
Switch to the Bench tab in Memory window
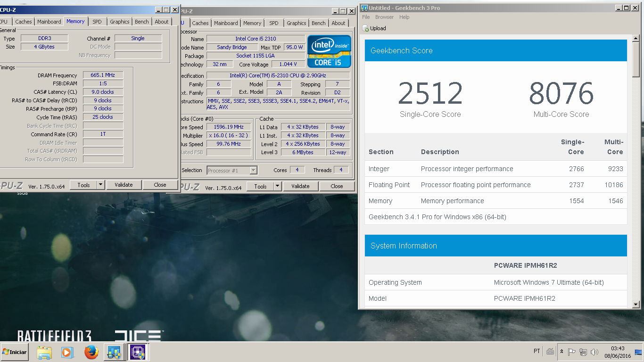[x=141, y=22]
